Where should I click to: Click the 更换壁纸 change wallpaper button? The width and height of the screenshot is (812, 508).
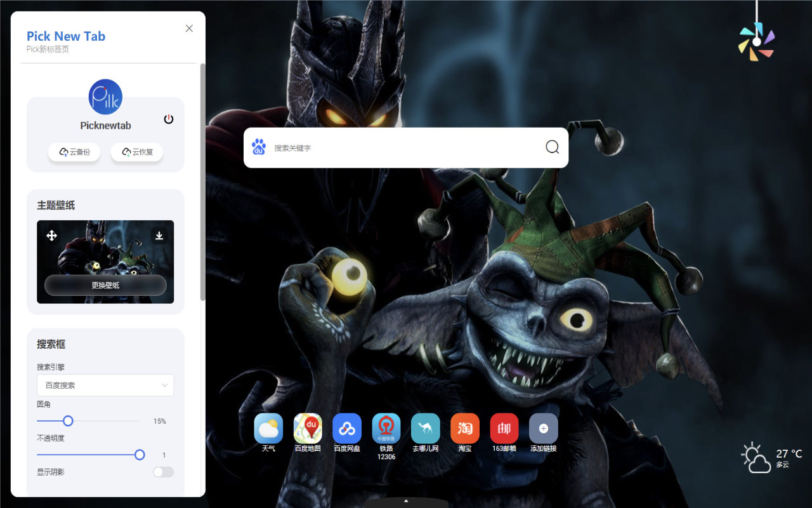105,285
